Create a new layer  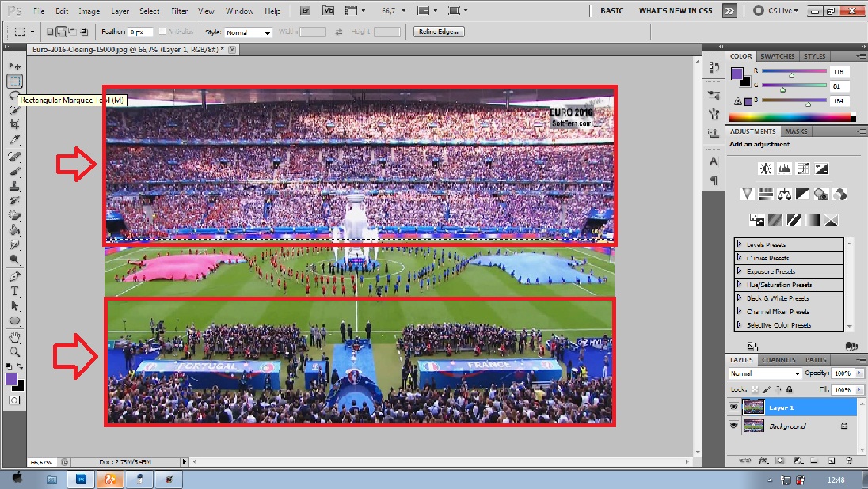point(832,461)
